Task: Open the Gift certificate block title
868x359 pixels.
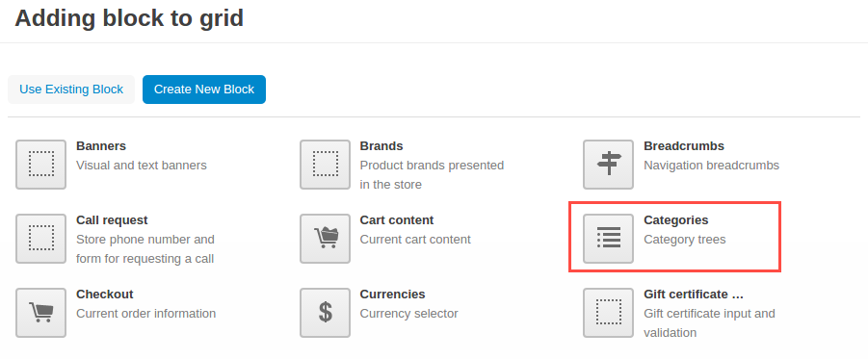Action: click(x=694, y=295)
